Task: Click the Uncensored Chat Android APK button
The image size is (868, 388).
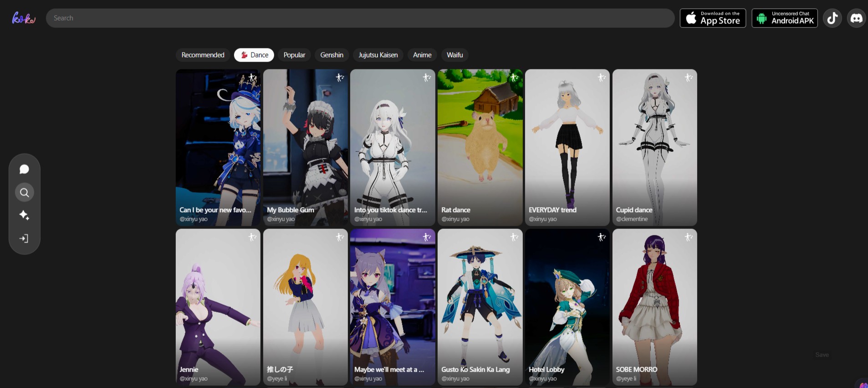Action: (x=785, y=18)
